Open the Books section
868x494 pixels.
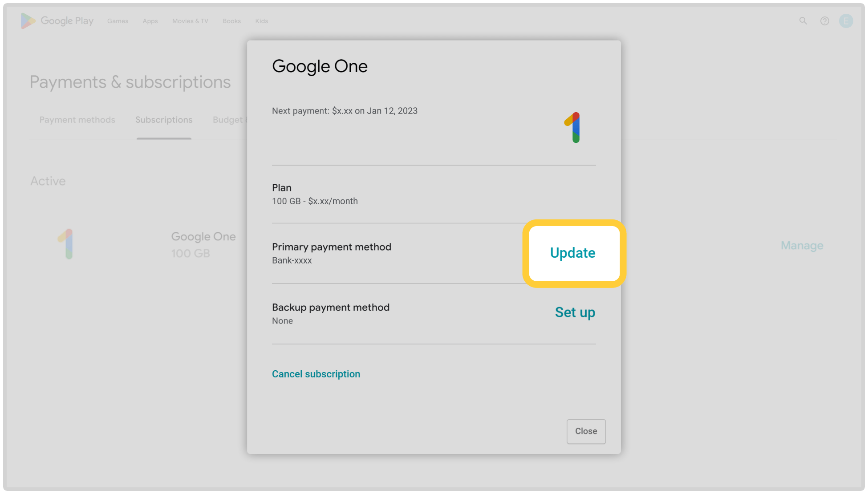(231, 21)
